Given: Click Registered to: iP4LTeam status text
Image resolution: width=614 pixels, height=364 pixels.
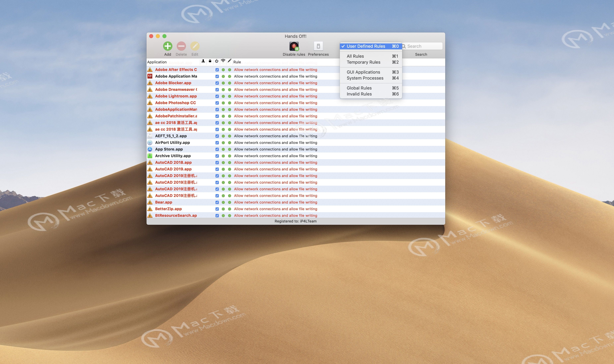Looking at the screenshot, I should (295, 221).
